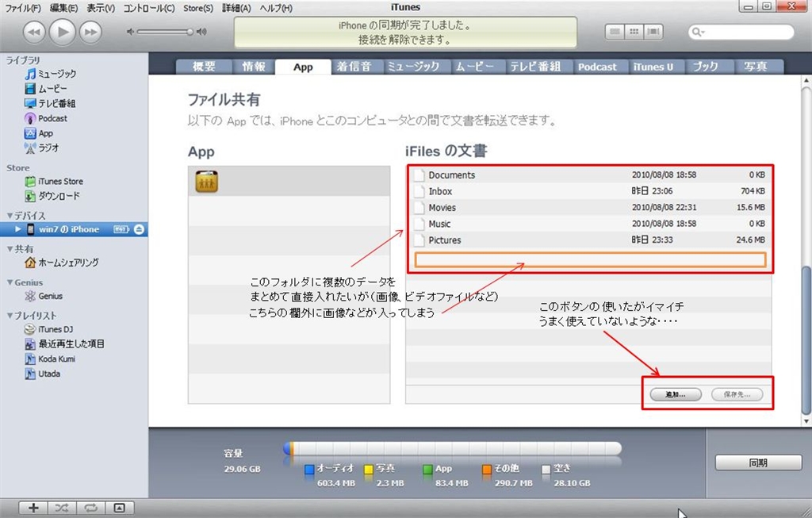The height and width of the screenshot is (518, 812).
Task: Select the Movies folder row
Action: click(x=589, y=208)
